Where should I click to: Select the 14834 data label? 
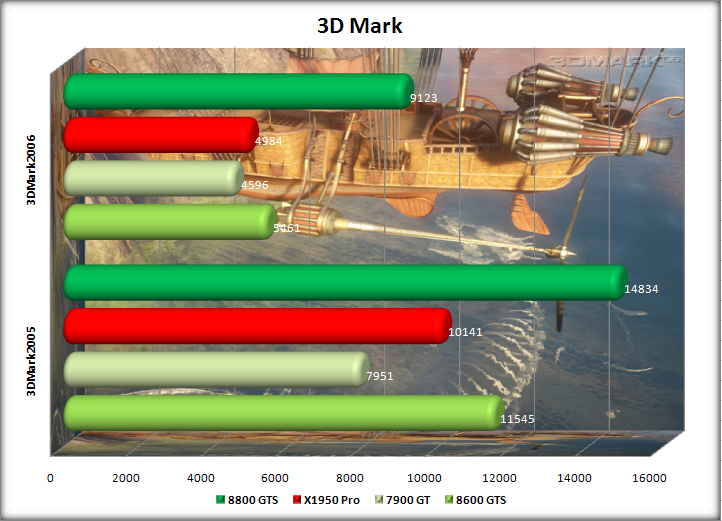pos(641,290)
